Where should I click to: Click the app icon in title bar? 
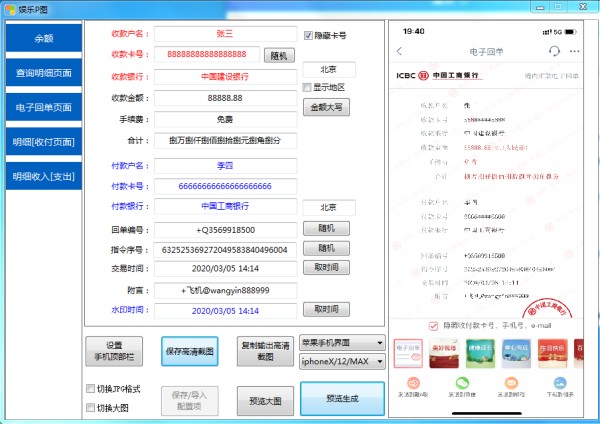[x=10, y=10]
